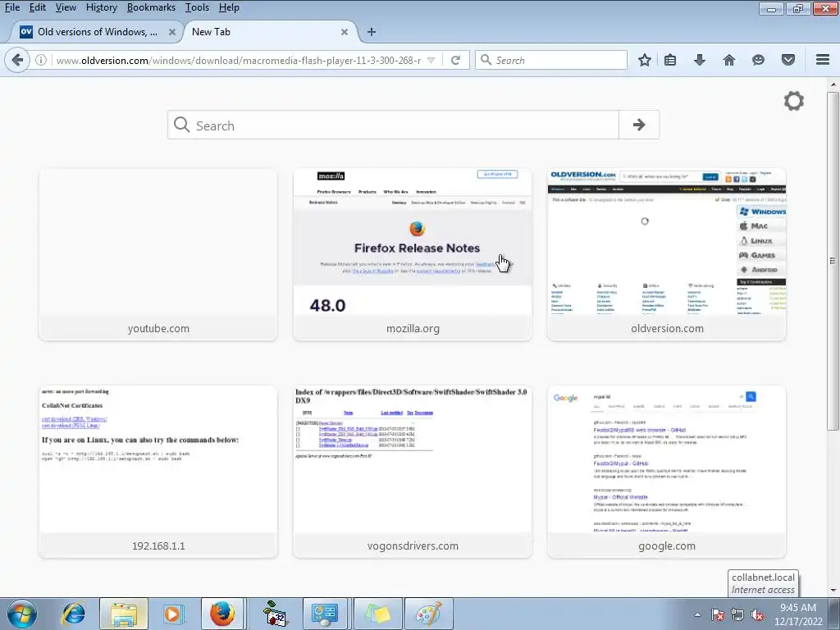
Task: Open new tab page settings gear
Action: 793,101
